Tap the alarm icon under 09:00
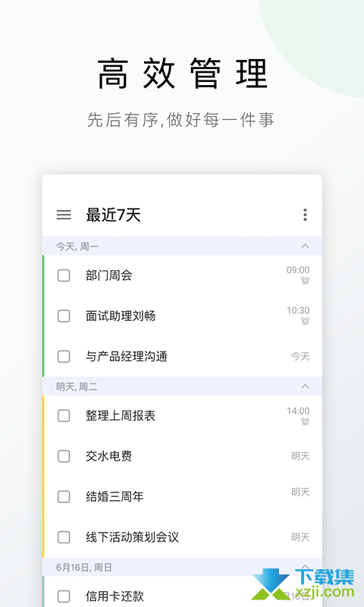The width and height of the screenshot is (364, 607). tap(305, 281)
